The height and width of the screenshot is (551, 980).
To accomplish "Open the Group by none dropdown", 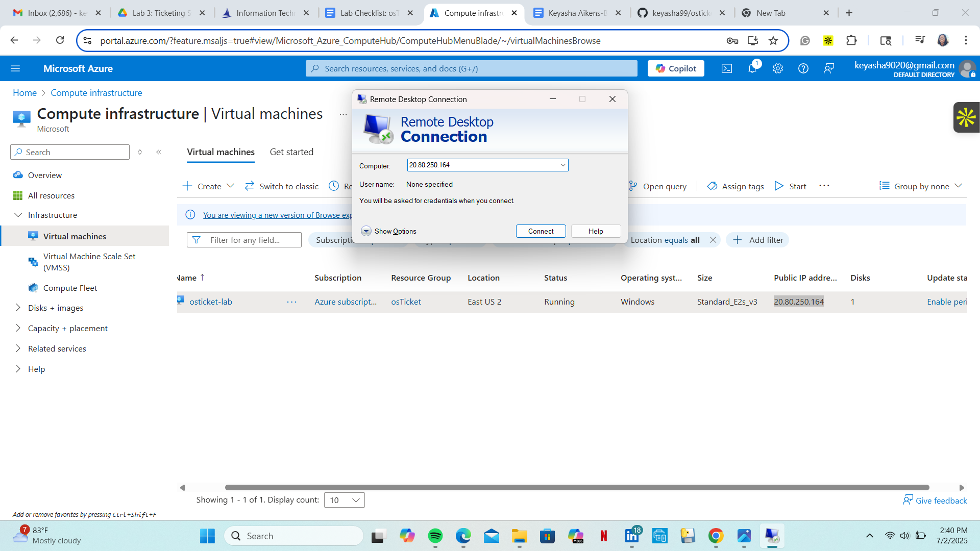I will 921,186.
